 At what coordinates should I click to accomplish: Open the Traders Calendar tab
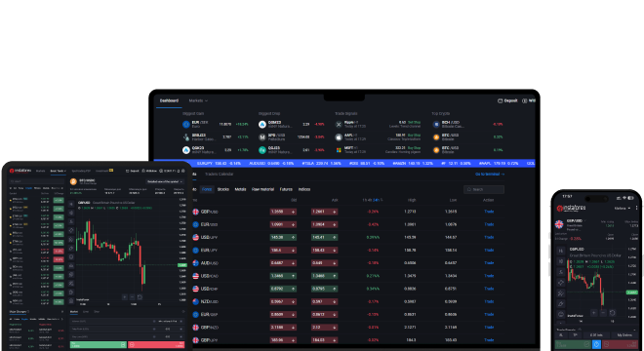219,175
